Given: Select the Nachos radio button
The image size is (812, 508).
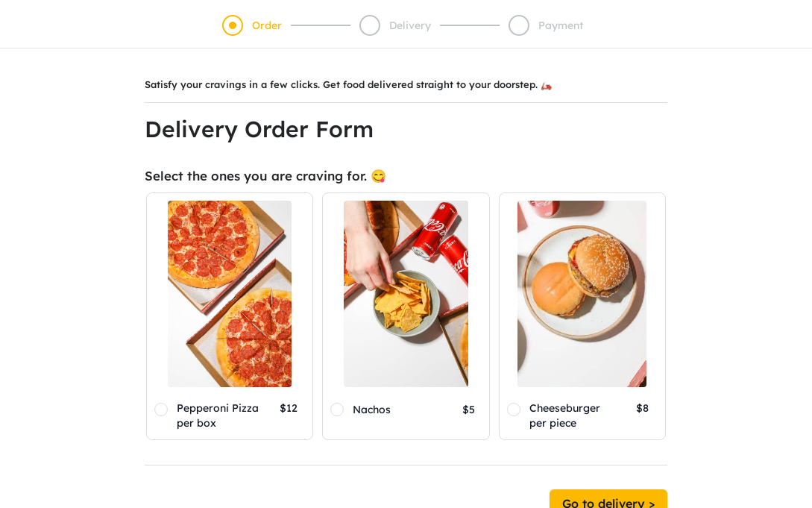Looking at the screenshot, I should click(337, 410).
